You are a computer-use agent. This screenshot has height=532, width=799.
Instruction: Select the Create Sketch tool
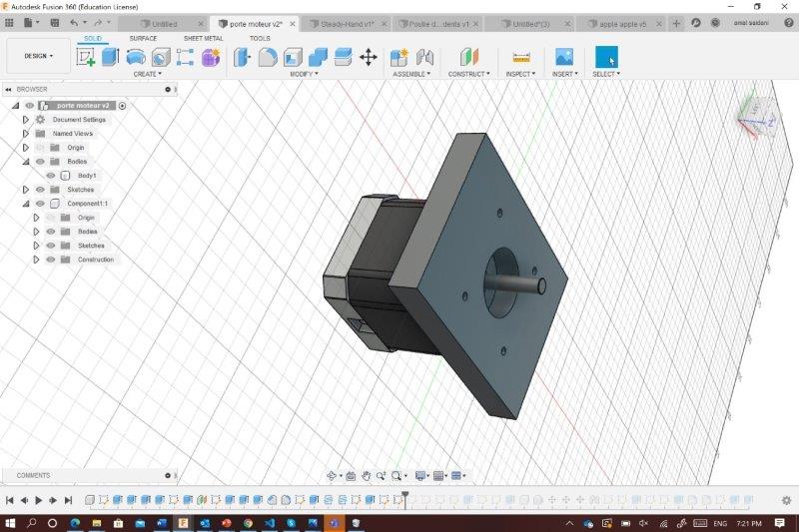coord(86,57)
